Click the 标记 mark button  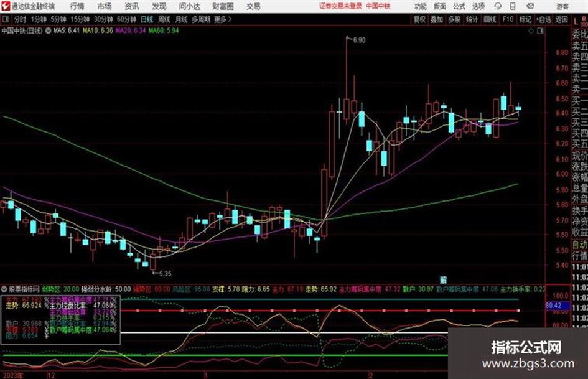tap(525, 19)
